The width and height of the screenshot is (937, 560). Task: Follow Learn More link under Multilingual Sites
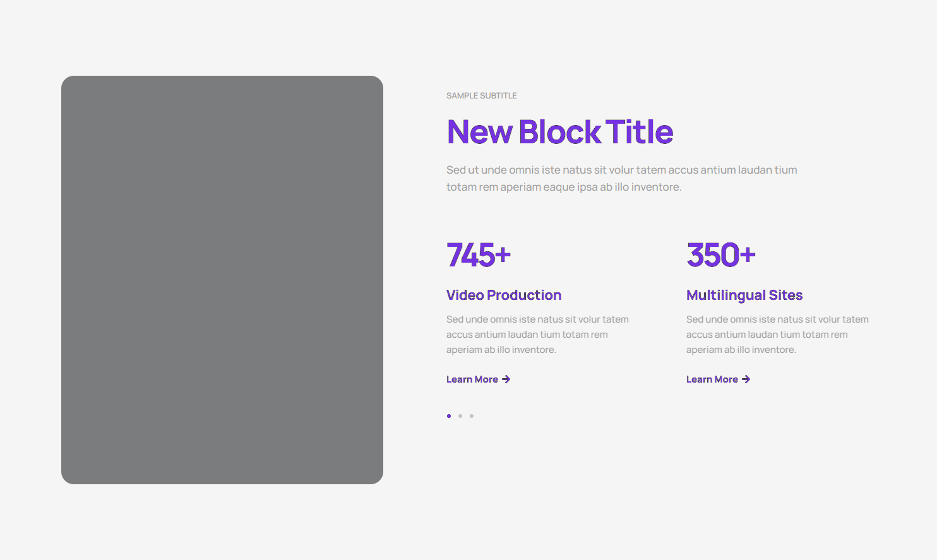[x=712, y=379]
